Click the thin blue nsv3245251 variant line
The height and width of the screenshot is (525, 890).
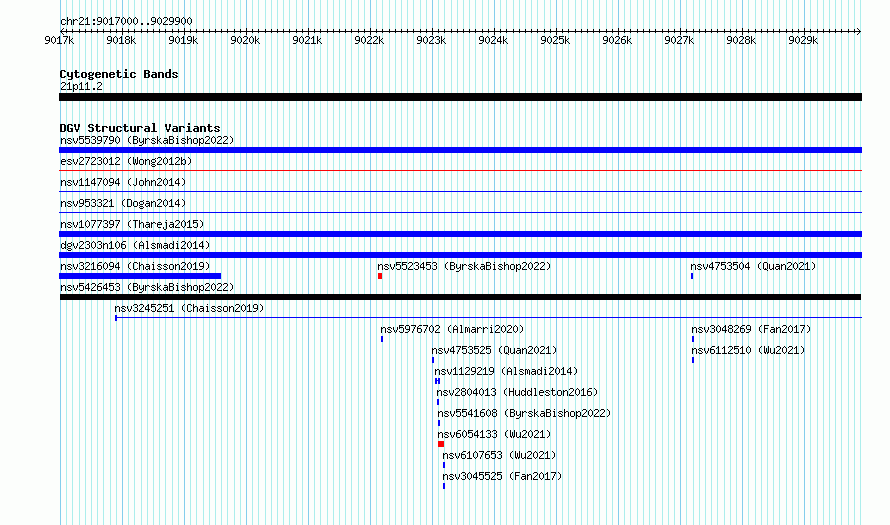pyautogui.click(x=488, y=318)
